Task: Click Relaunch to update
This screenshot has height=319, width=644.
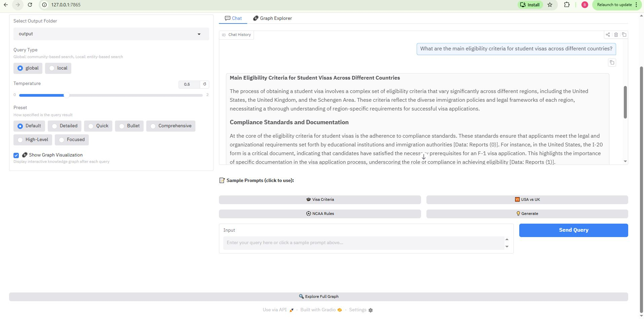Action: click(614, 5)
